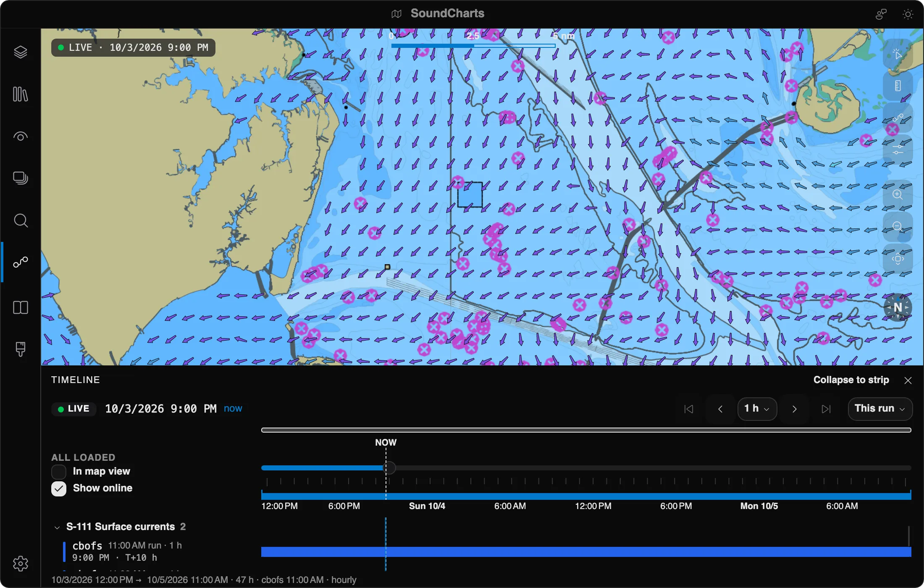The width and height of the screenshot is (924, 588).
Task: Open the map sliders adjustments button
Action: (898, 150)
